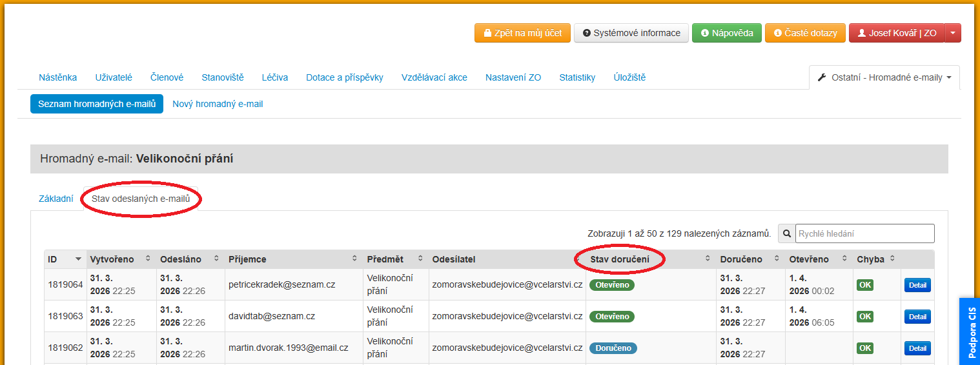Go to the Členové menu item
This screenshot has width=980, height=365.
pos(167,77)
